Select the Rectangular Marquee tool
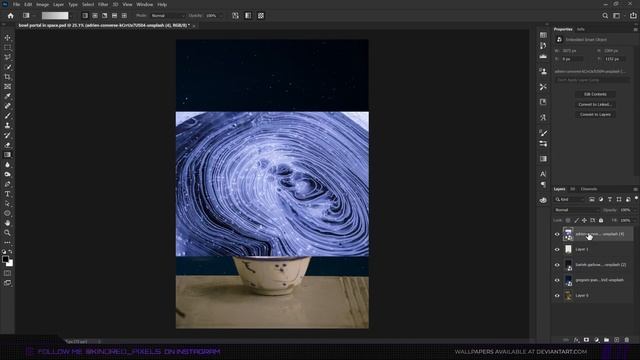640x360 pixels. pos(7,47)
